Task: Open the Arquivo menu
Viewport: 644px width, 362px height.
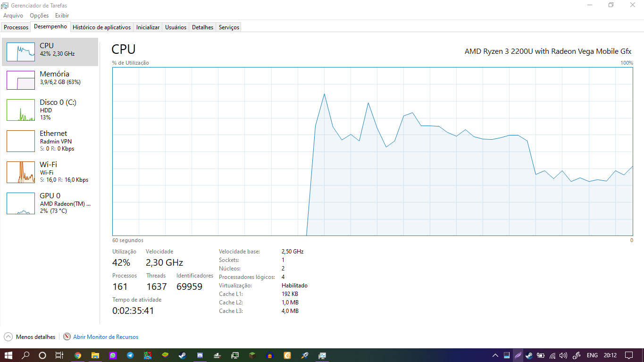Action: (13, 16)
